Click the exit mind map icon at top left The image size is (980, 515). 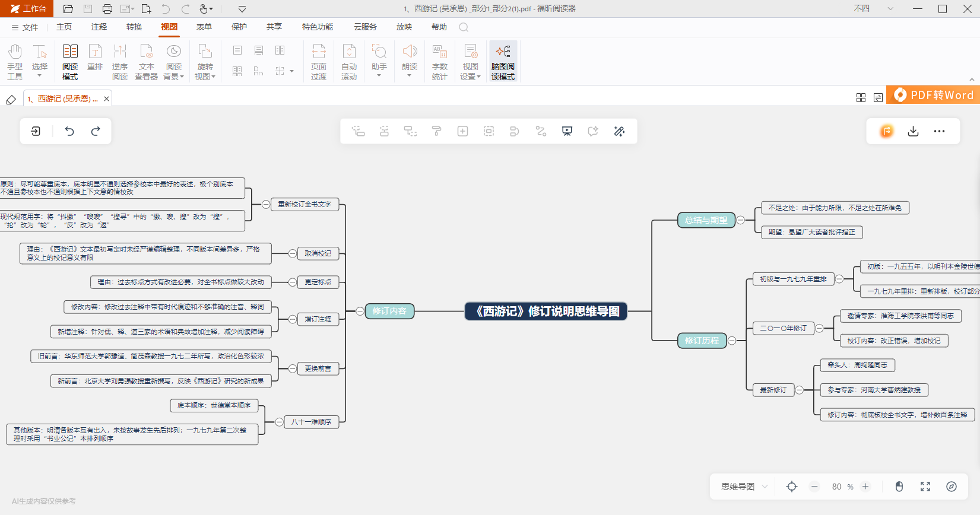[x=36, y=131]
